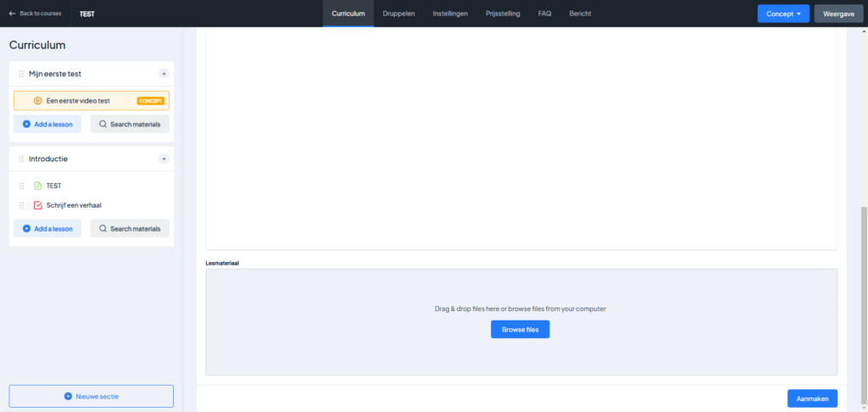Collapse the Introductie section
The width and height of the screenshot is (868, 412).
click(164, 159)
